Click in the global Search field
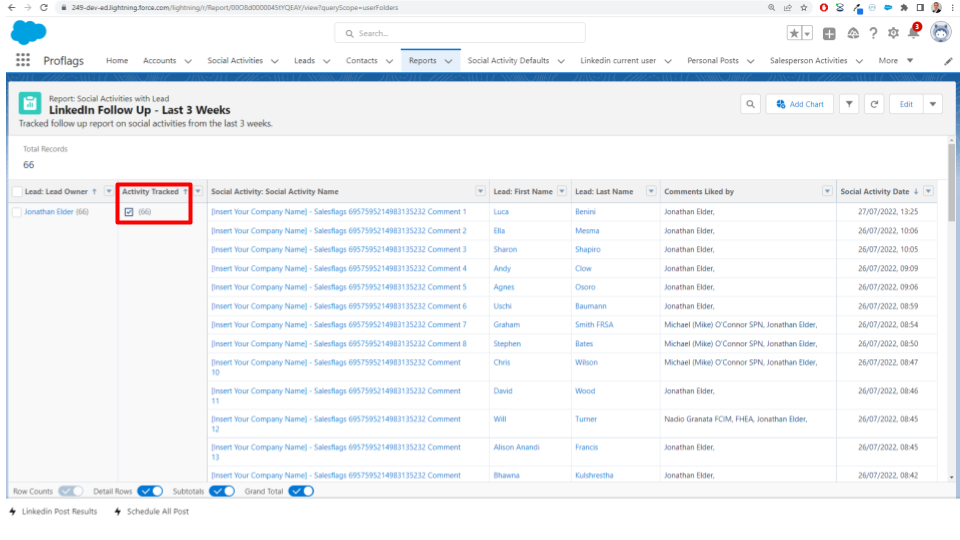Screen dimensions: 960x540 pyautogui.click(x=460, y=33)
